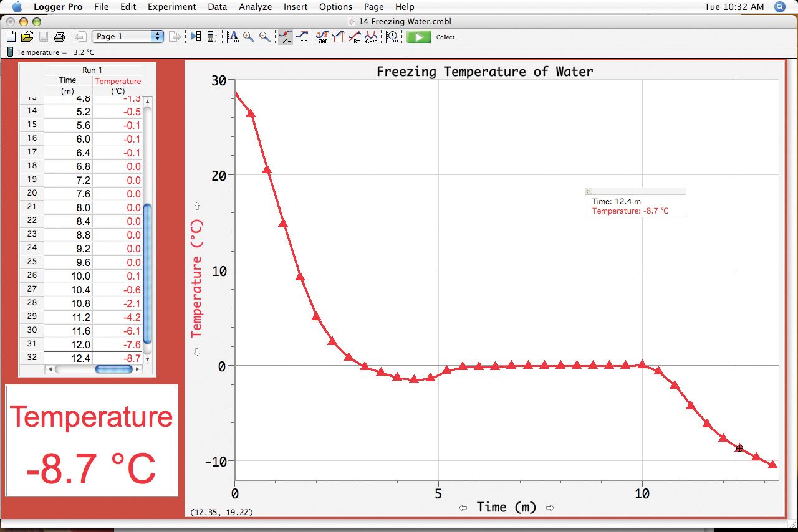
Task: Zoom in on the graph
Action: (x=248, y=36)
